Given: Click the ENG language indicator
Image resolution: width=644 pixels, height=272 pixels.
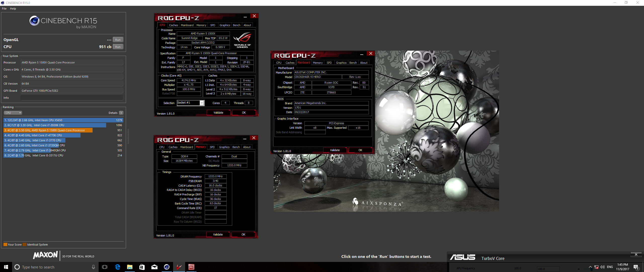Looking at the screenshot, I should [x=610, y=267].
